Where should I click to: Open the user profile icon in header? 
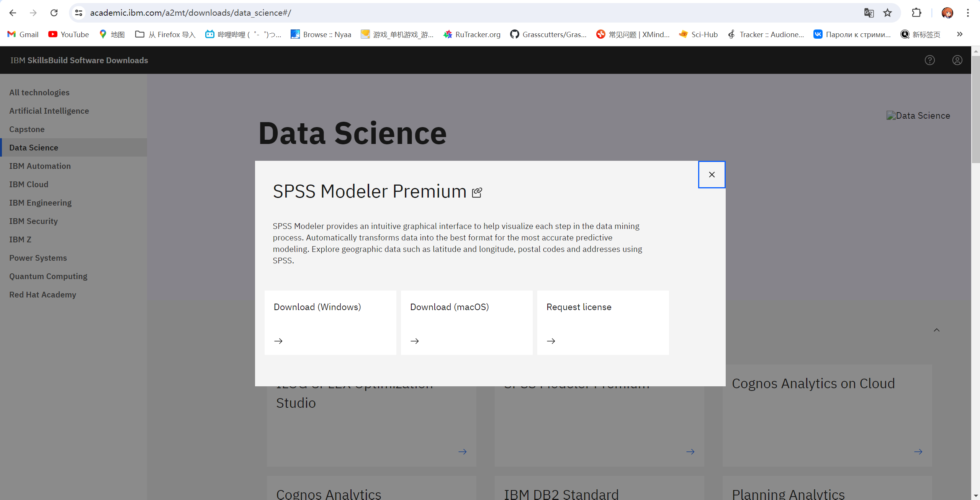coord(957,60)
